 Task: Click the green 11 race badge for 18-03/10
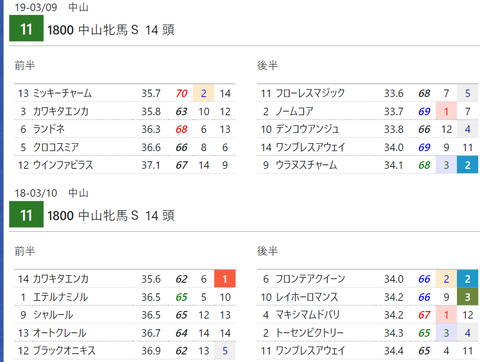(26, 214)
